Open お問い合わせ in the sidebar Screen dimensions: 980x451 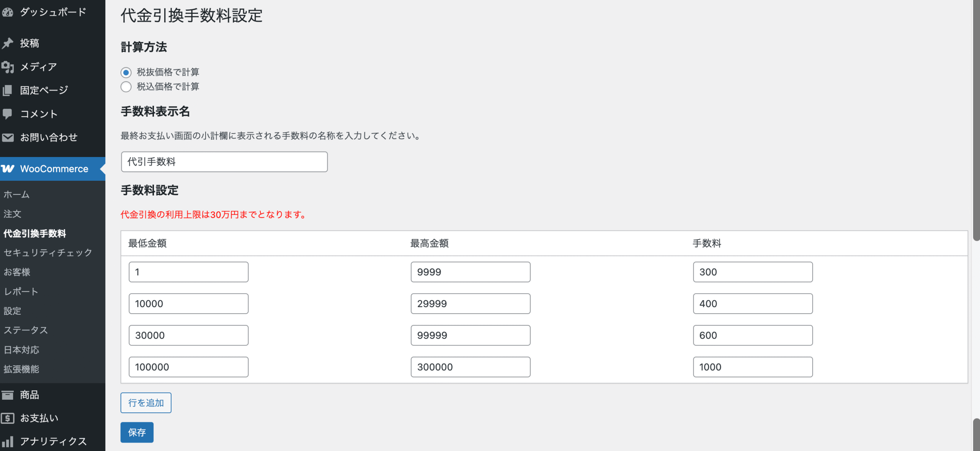point(53,137)
